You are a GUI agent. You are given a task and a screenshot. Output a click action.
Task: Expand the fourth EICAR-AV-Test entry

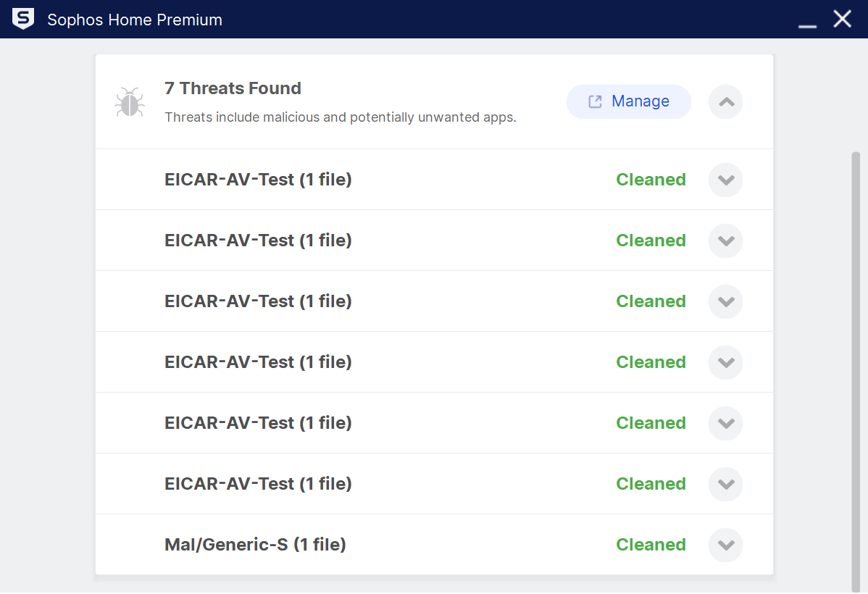725,362
